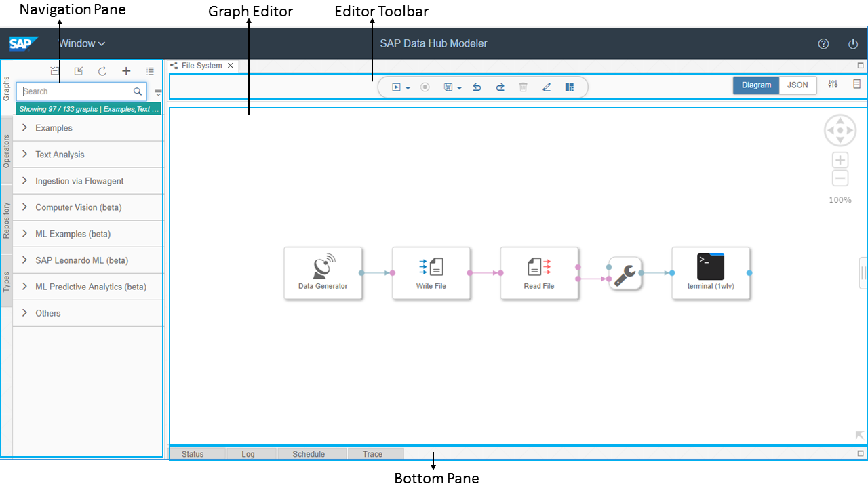Viewport: 868px width, 488px height.
Task: Refresh the graphs list in navigation pane
Action: pos(102,71)
